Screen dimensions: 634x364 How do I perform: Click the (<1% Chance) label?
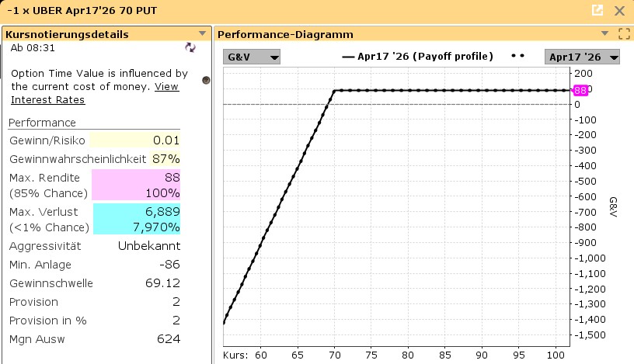(x=49, y=227)
